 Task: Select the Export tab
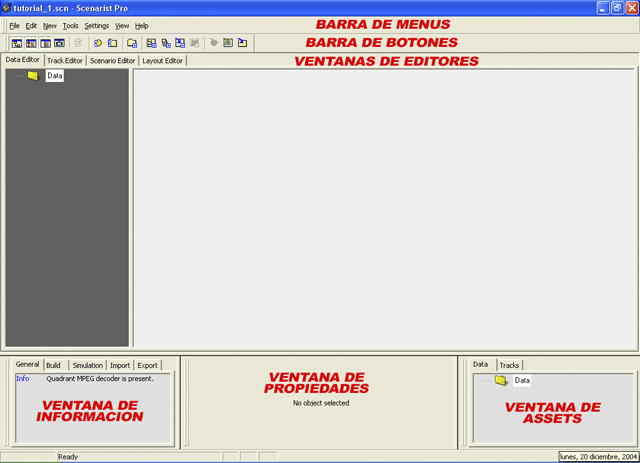147,365
